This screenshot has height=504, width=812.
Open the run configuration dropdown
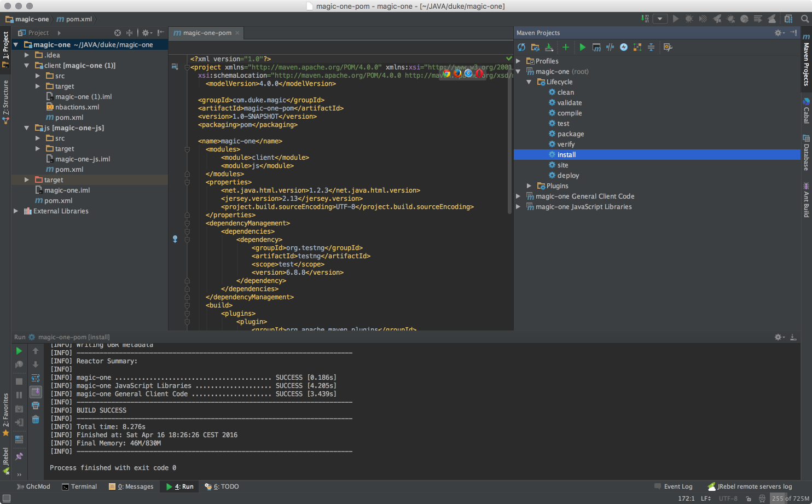pos(660,19)
